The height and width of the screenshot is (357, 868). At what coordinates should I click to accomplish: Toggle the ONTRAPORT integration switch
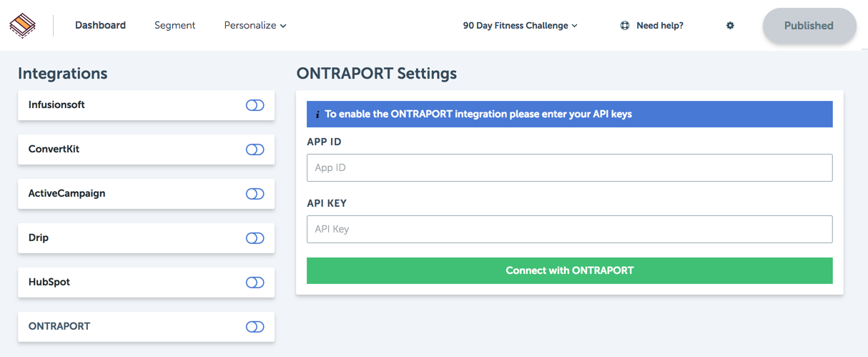coord(255,327)
